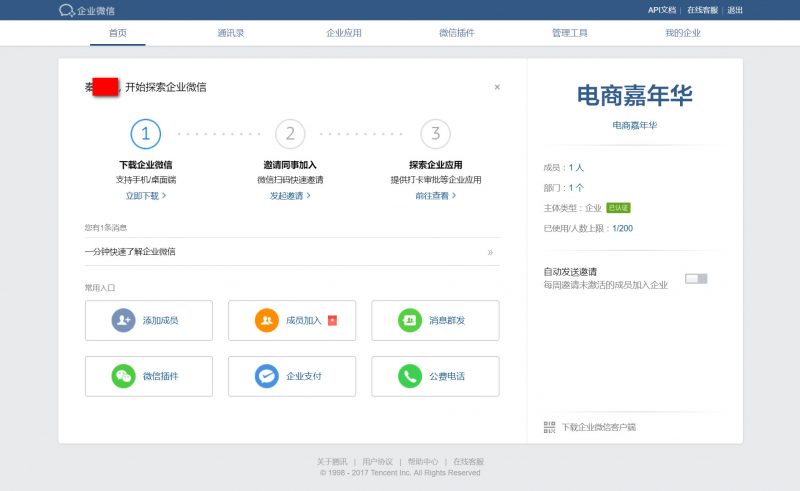Click 下载企业微信客户端 link
Screen dimensions: 800x491
pos(598,427)
